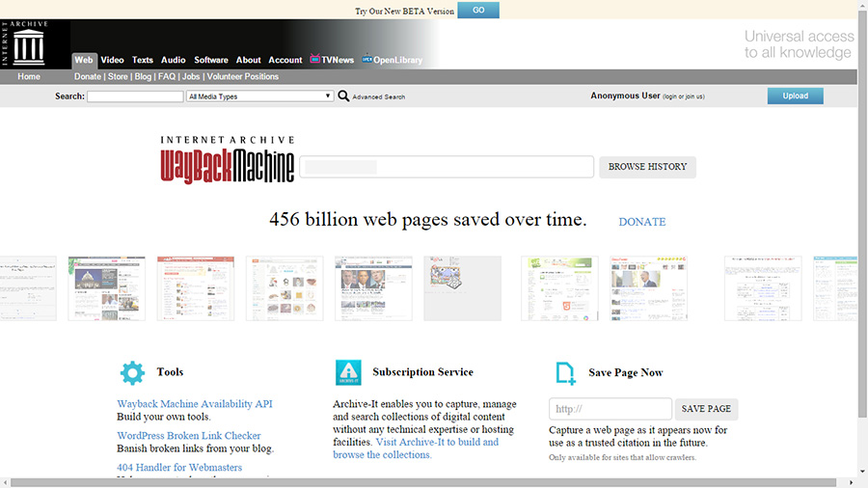The height and width of the screenshot is (488, 868).
Task: Open the Volunteer Positions link
Action: [x=242, y=76]
